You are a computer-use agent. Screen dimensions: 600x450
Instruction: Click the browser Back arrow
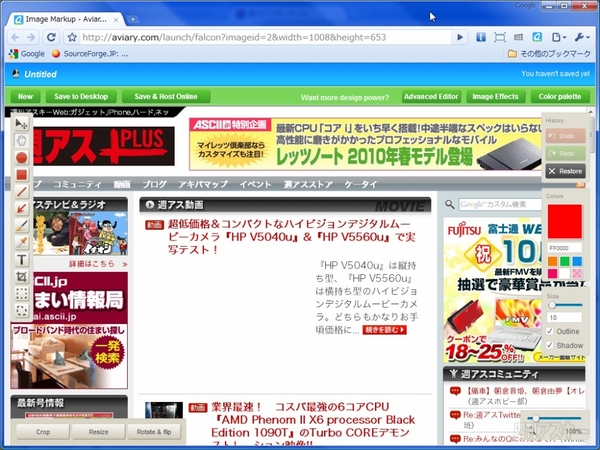click(15, 37)
